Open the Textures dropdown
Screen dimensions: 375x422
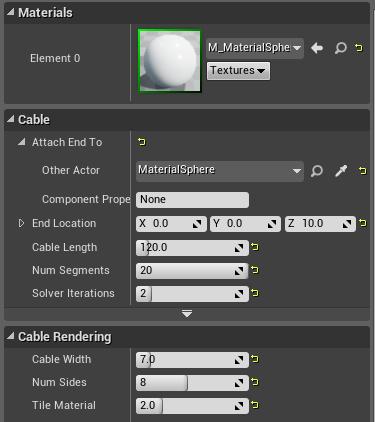tap(238, 71)
